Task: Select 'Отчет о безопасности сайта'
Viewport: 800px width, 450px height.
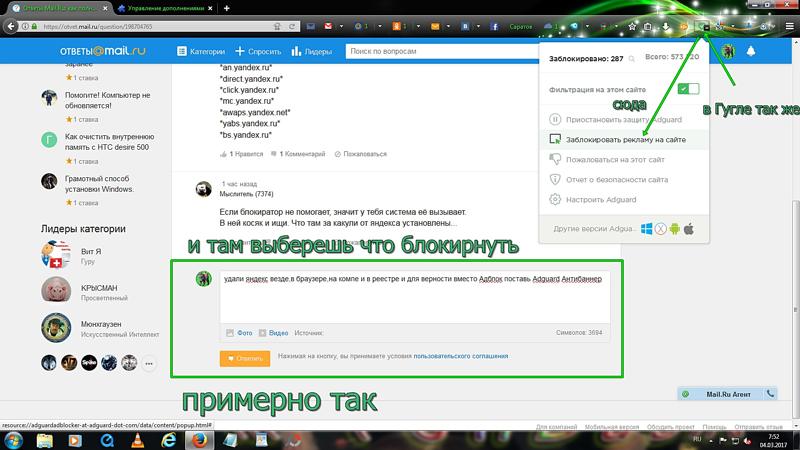Action: click(x=623, y=179)
